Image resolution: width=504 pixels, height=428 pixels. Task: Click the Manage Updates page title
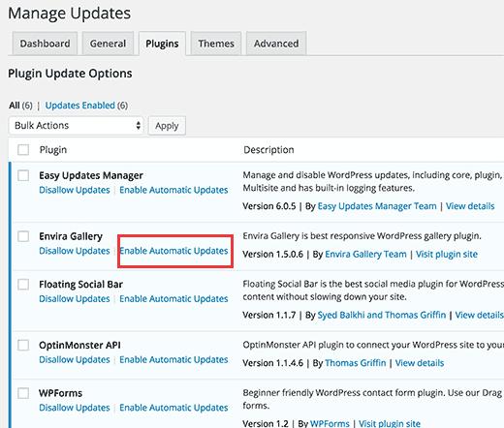click(x=70, y=14)
